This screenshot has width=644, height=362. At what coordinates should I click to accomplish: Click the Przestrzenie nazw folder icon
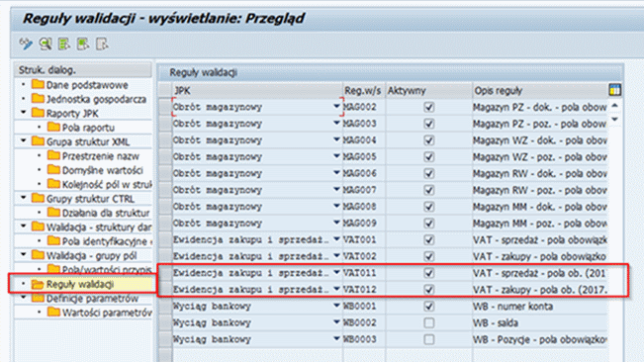[53, 156]
